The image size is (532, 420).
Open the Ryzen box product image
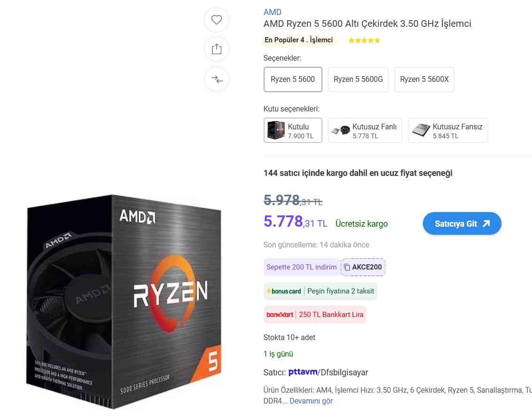pyautogui.click(x=124, y=301)
